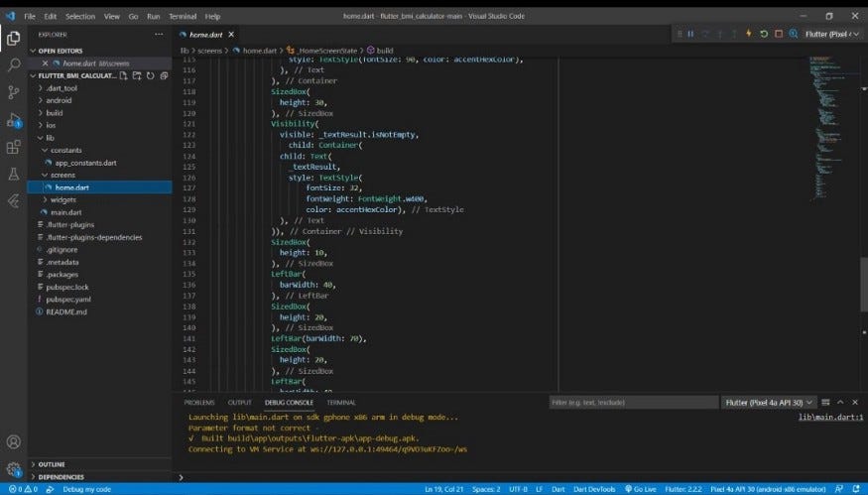This screenshot has width=868, height=495.
Task: Click the debug console filter input field
Action: [633, 403]
